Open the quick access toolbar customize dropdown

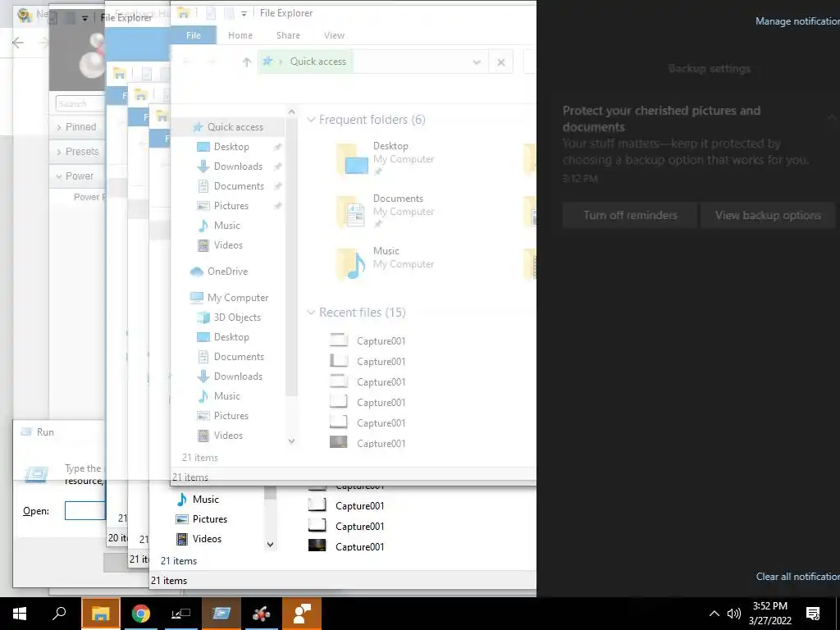(244, 13)
